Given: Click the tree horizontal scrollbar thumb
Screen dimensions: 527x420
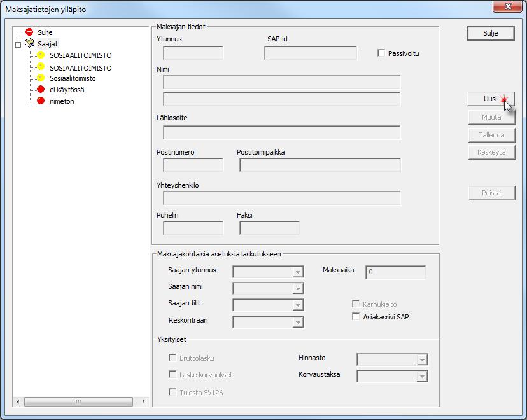Looking at the screenshot, I should point(78,402).
